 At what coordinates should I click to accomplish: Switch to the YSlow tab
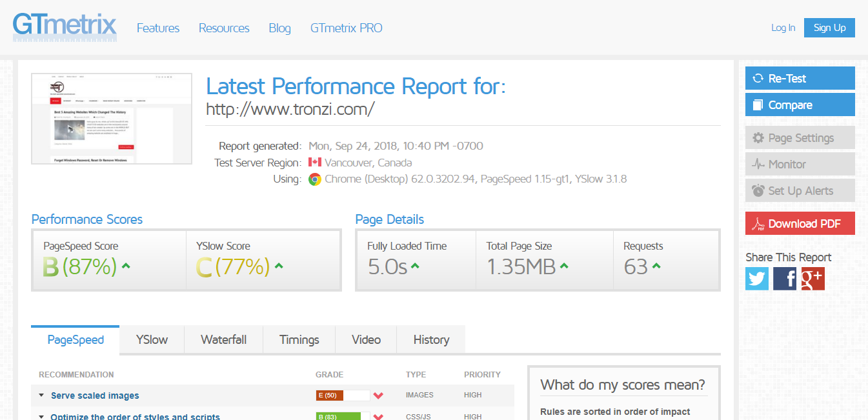pos(152,340)
